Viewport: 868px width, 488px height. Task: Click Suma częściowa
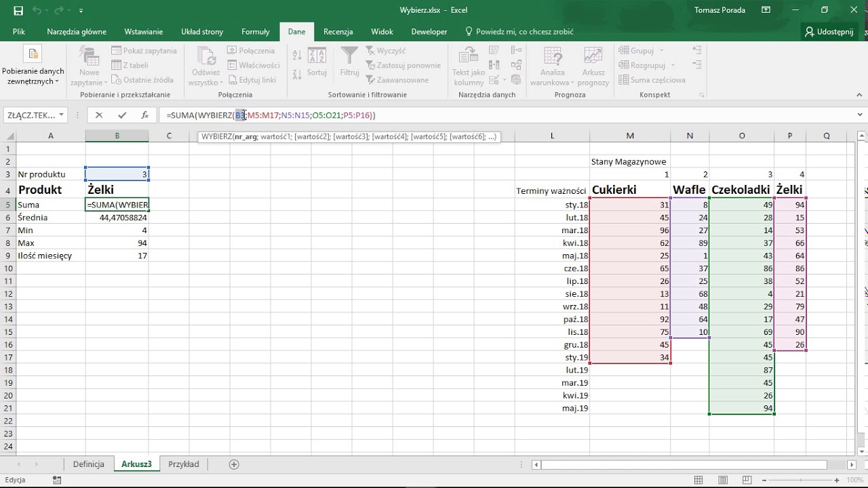coord(652,80)
